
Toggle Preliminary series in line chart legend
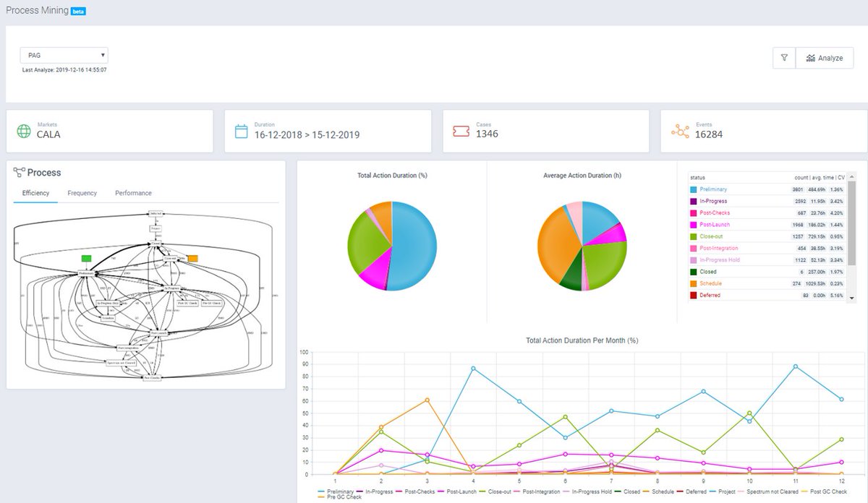point(335,491)
